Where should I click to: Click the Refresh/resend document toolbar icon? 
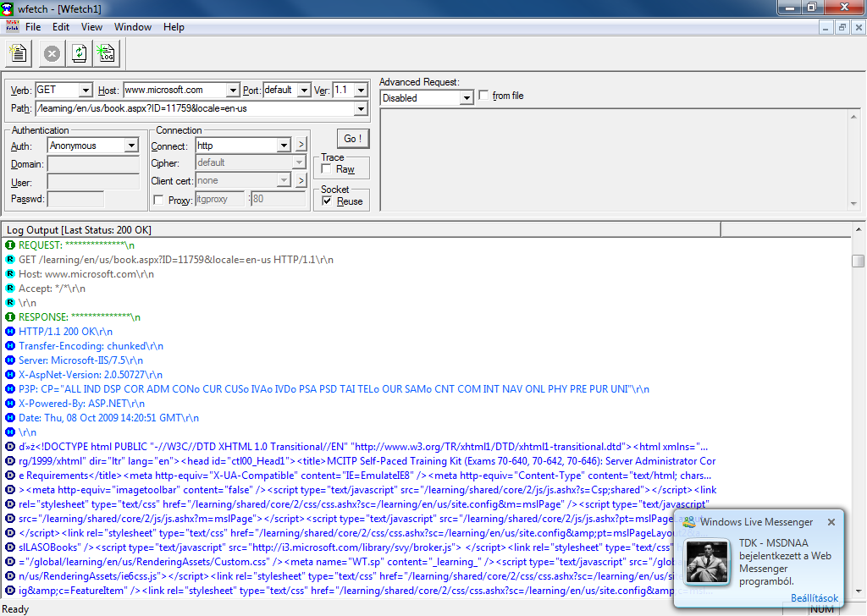coord(79,53)
